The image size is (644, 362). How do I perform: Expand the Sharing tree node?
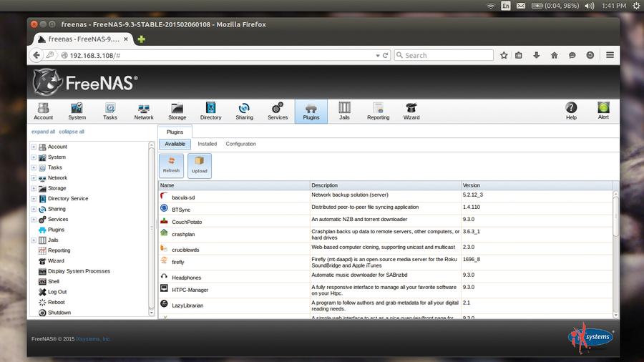[34, 209]
